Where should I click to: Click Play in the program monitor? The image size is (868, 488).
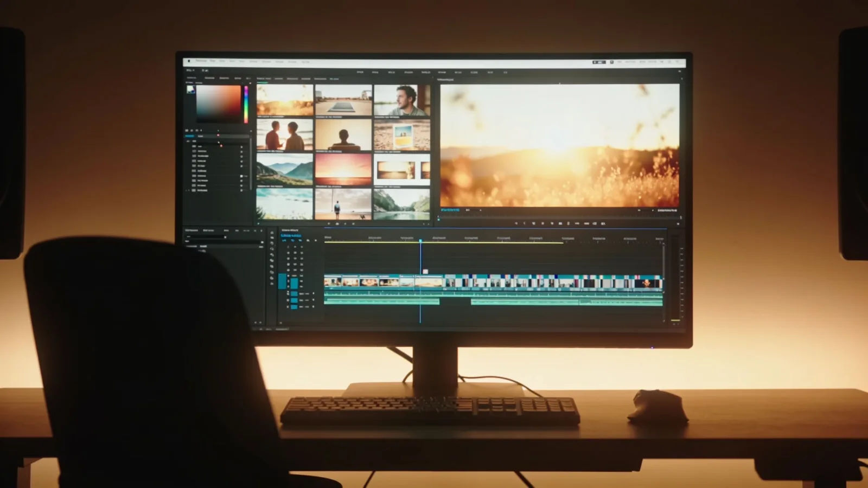tap(560, 223)
